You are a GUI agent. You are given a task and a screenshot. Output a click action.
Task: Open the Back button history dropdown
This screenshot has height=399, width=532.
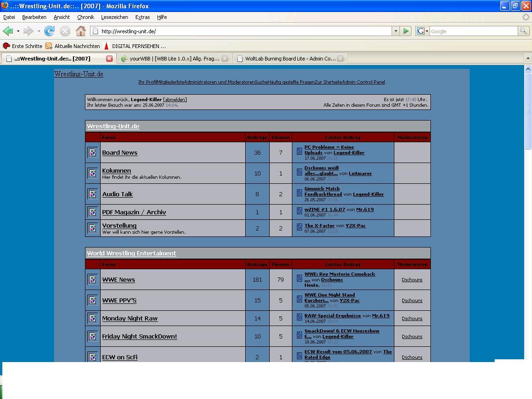18,31
